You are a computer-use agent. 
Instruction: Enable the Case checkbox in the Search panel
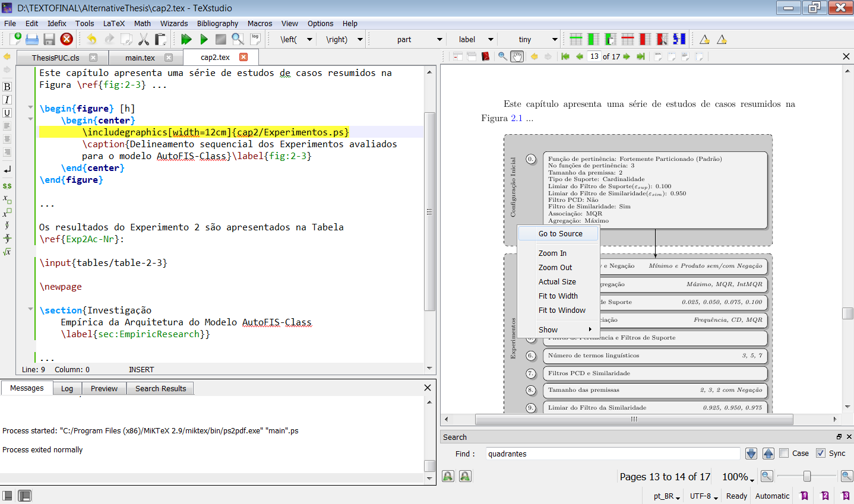(784, 453)
